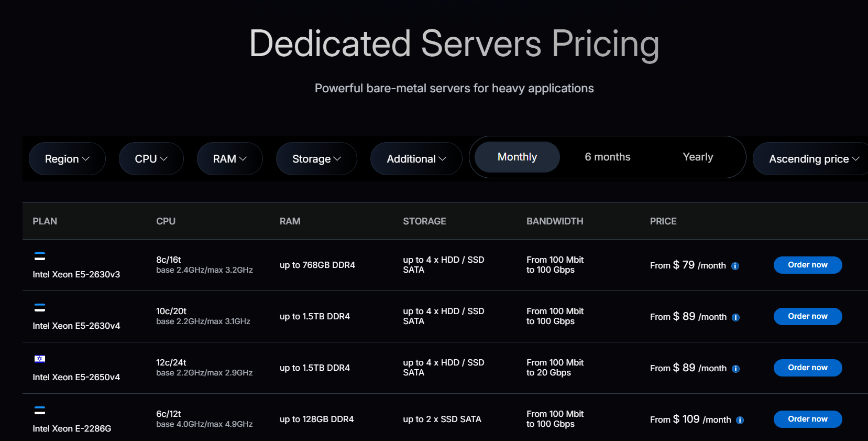Screen dimensions: 868x441
Task: Click the 8c/16t CPU spec
Action: pyautogui.click(x=169, y=260)
